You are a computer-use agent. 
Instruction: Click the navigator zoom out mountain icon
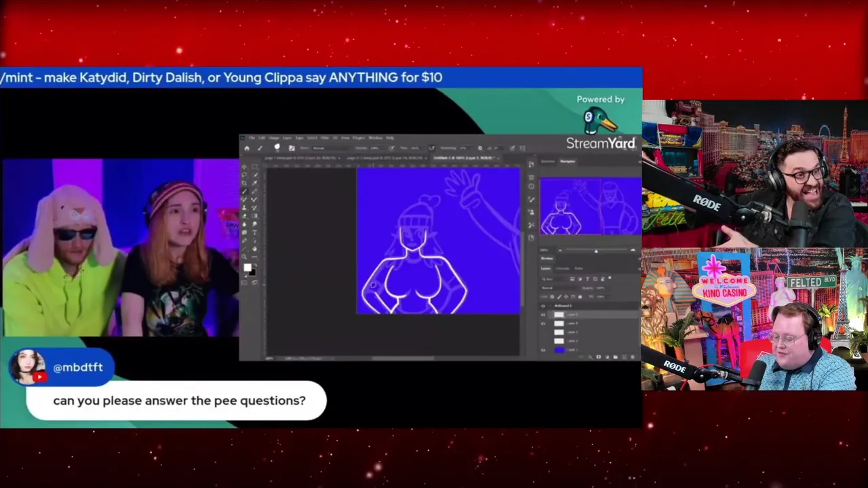tap(560, 250)
